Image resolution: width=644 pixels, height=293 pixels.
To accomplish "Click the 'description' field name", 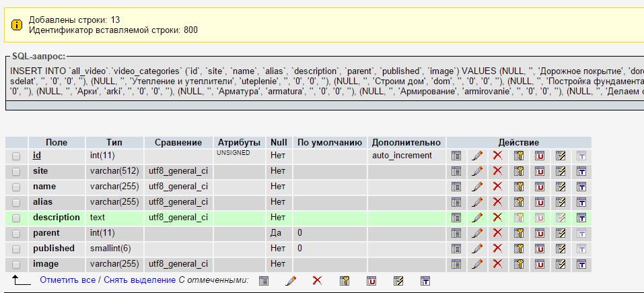I will [x=57, y=218].
